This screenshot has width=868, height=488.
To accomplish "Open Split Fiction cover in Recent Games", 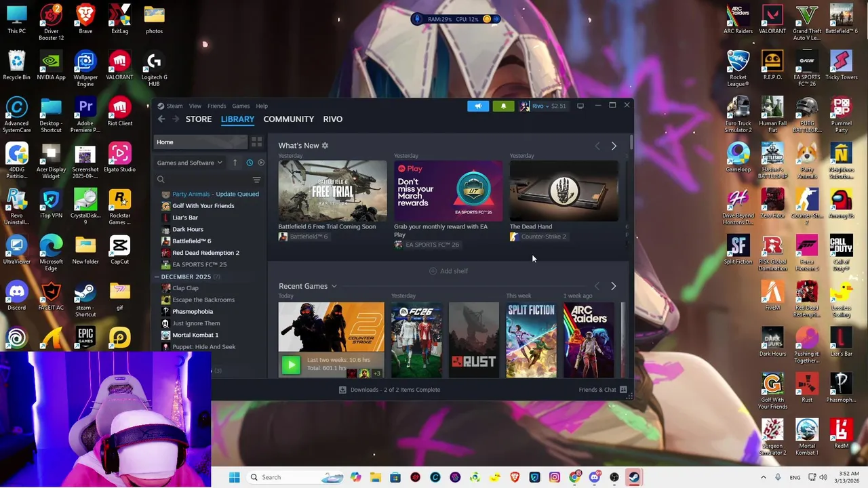I will [x=531, y=340].
